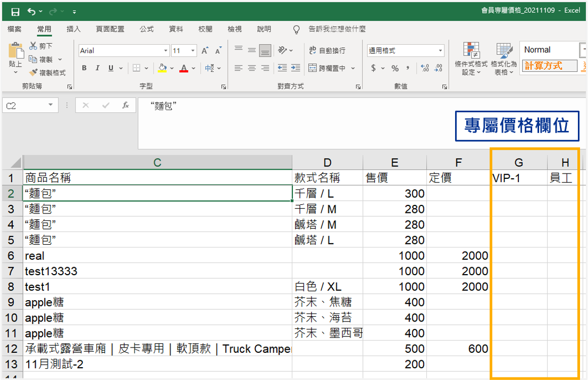Select the Format Painter (複製格式) brush
588x380 pixels.
pyautogui.click(x=33, y=72)
